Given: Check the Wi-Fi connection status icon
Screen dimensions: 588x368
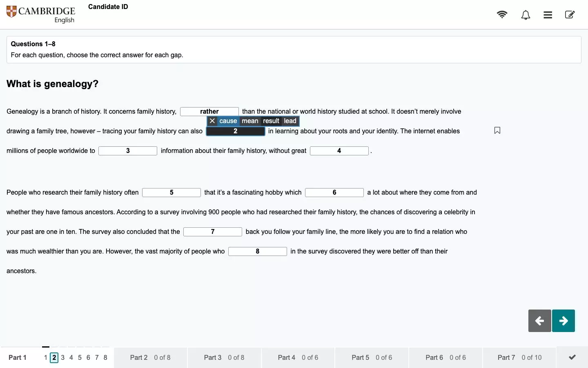Looking at the screenshot, I should point(502,15).
